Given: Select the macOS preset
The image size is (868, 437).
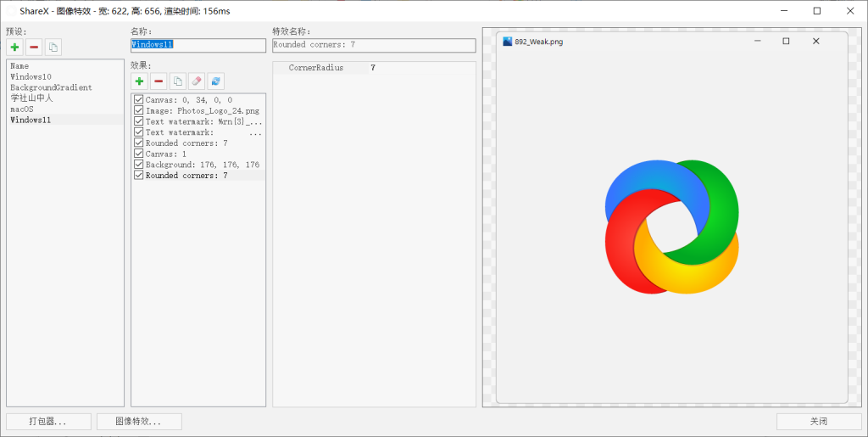Looking at the screenshot, I should [23, 109].
